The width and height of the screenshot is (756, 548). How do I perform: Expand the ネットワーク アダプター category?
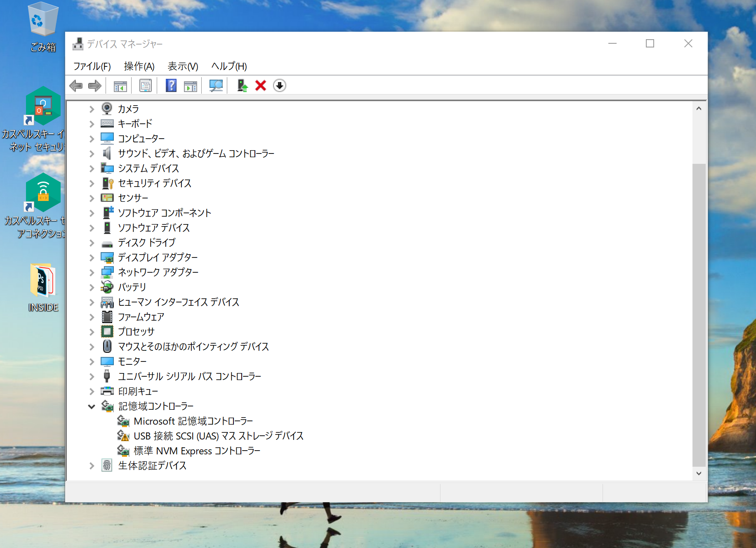tap(92, 273)
